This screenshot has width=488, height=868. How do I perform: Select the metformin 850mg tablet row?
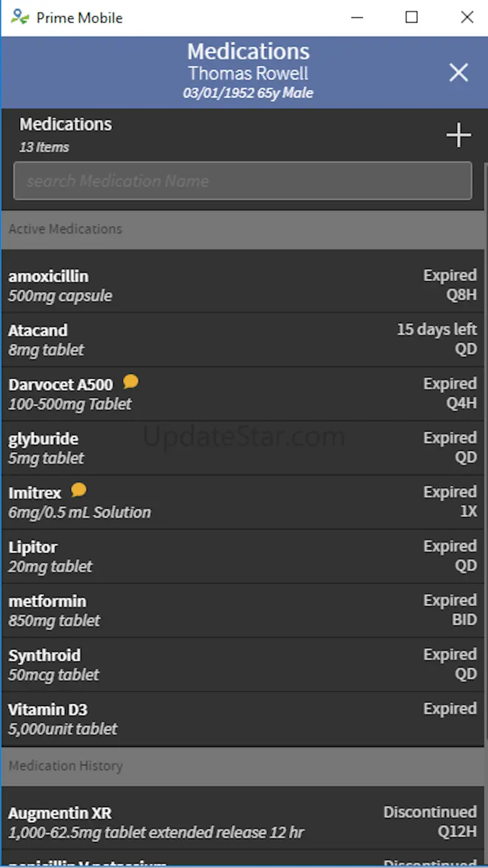click(x=188, y=610)
